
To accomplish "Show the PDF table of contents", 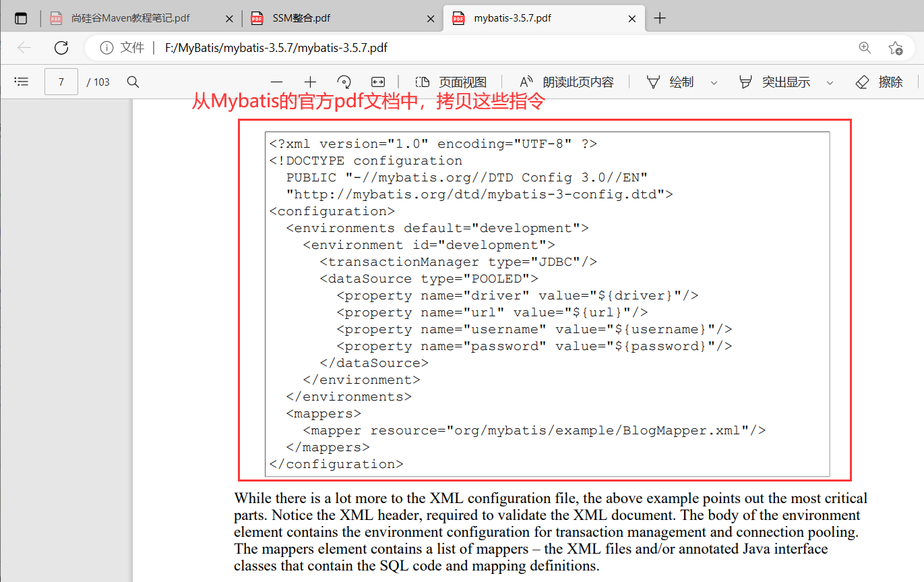I will (x=22, y=82).
